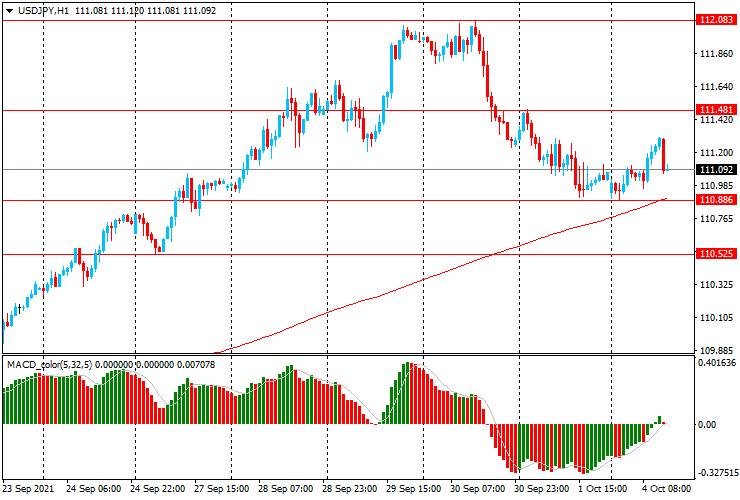740x500 pixels.
Task: Click the 111.860 price scale value
Action: pyautogui.click(x=716, y=54)
